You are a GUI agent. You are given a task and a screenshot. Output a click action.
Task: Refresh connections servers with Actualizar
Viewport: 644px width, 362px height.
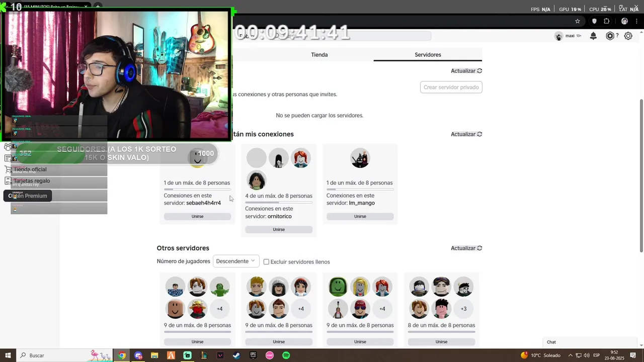coord(466,134)
